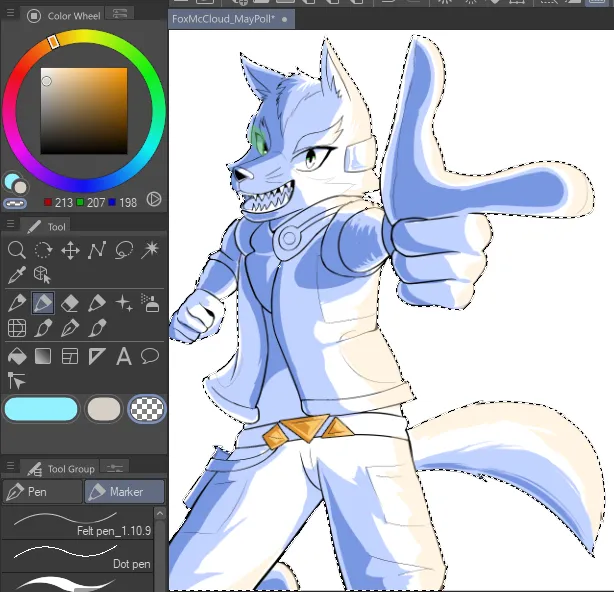Select the Eyedropper tool
The width and height of the screenshot is (614, 592).
click(x=16, y=274)
